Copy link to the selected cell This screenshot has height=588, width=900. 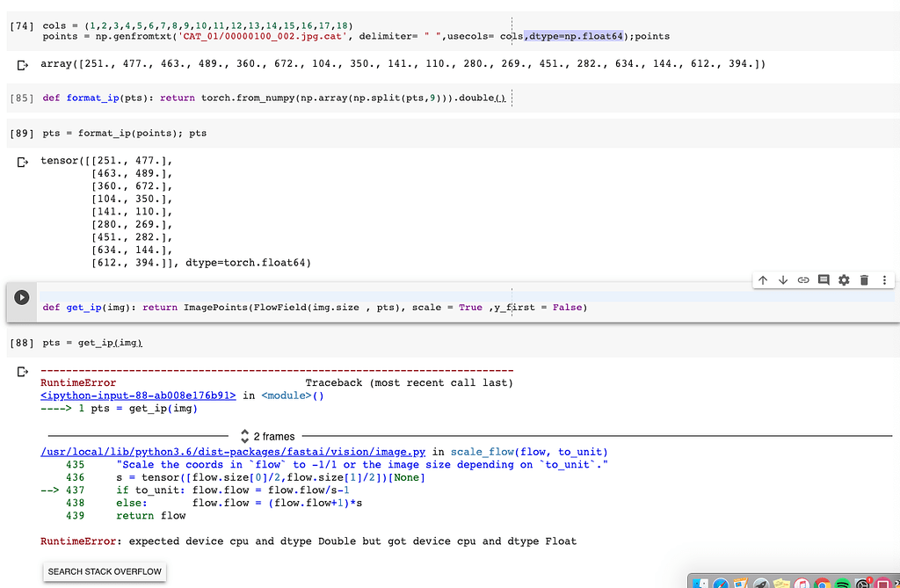(803, 280)
